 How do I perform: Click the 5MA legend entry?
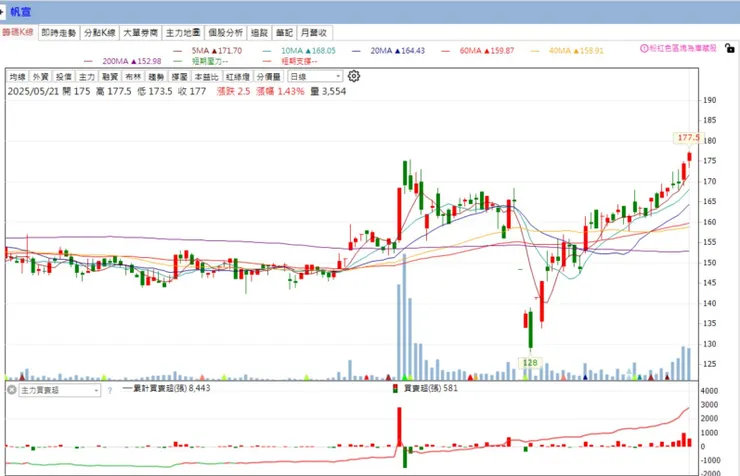[x=208, y=50]
